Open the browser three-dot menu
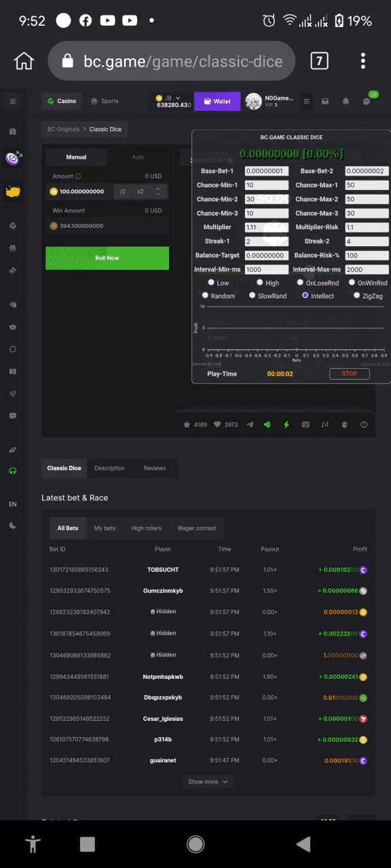The image size is (391, 868). pyautogui.click(x=364, y=61)
